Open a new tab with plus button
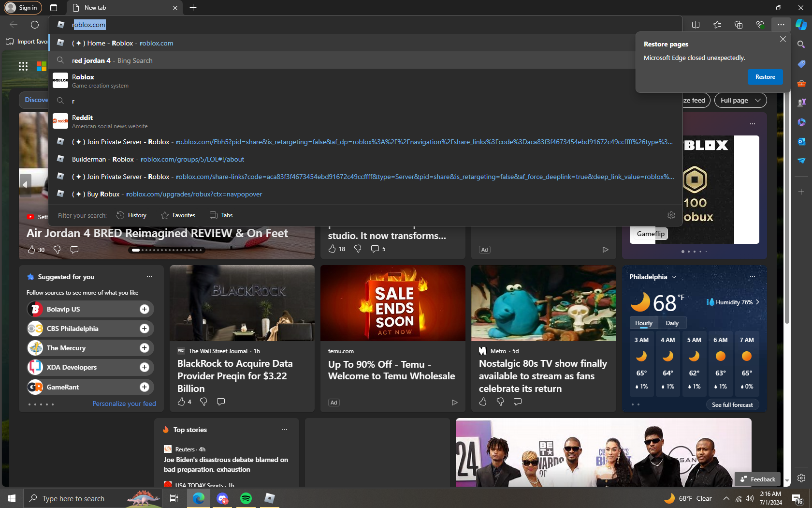Screen dimensions: 812x508 (193, 8)
